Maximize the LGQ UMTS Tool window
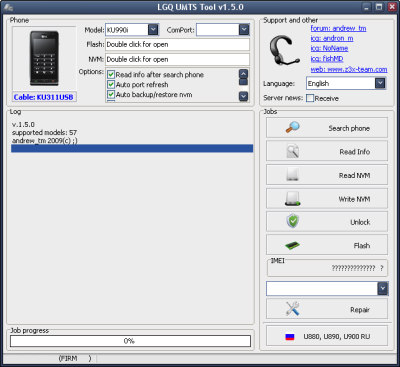This screenshot has height=367, width=400. pyautogui.click(x=379, y=7)
